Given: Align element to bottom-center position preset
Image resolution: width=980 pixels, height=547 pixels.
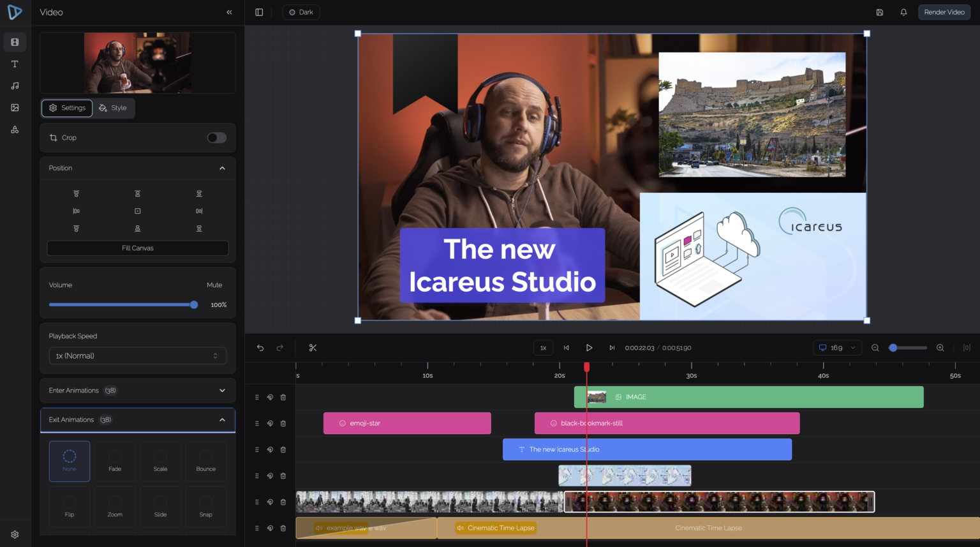Looking at the screenshot, I should 138,229.
